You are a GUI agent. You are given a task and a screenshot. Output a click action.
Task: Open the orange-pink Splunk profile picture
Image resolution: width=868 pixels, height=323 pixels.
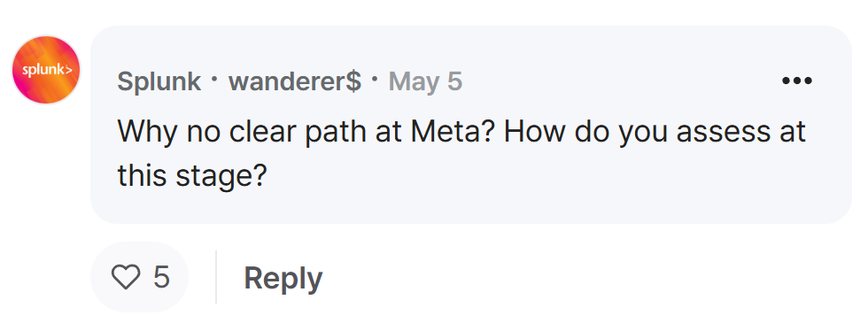(x=46, y=70)
